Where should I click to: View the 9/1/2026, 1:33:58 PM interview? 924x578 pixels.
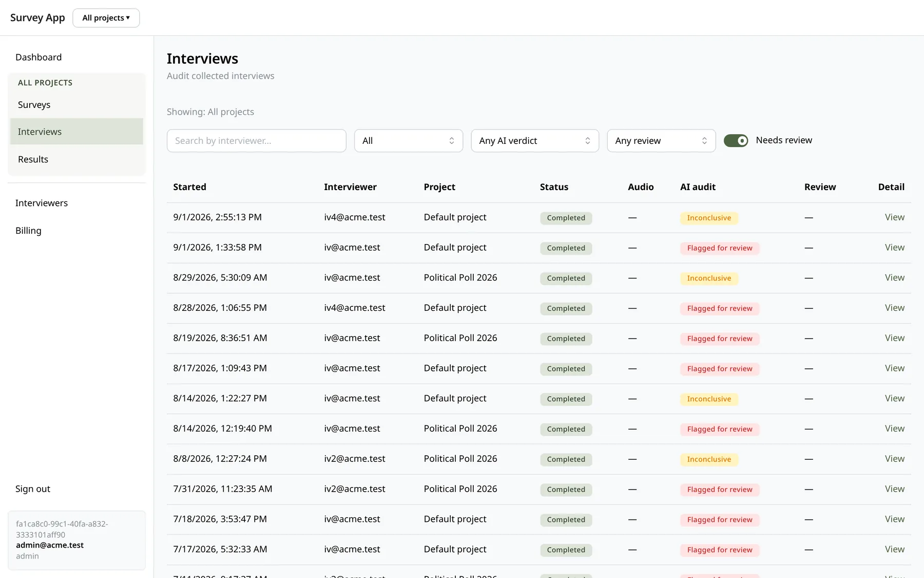895,248
